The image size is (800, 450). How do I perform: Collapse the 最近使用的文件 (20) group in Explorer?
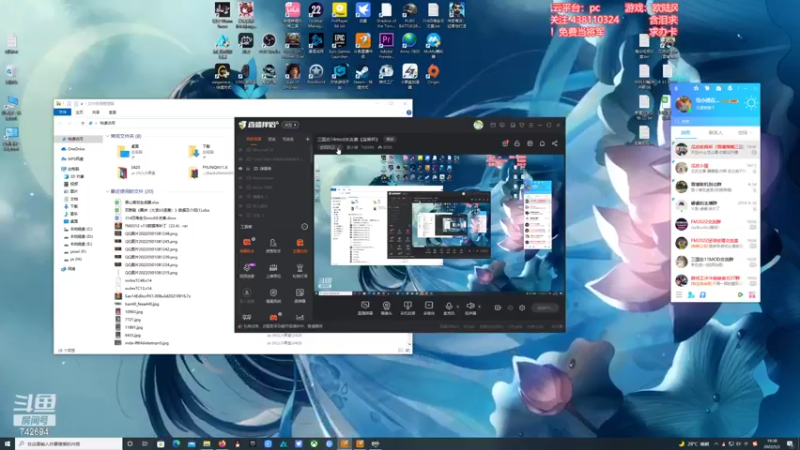pos(108,191)
